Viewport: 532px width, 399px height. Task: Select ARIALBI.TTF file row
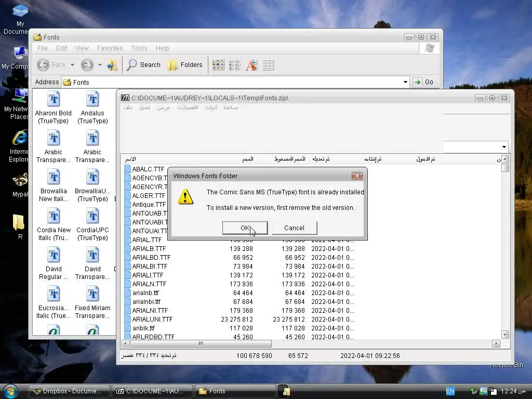pos(239,267)
